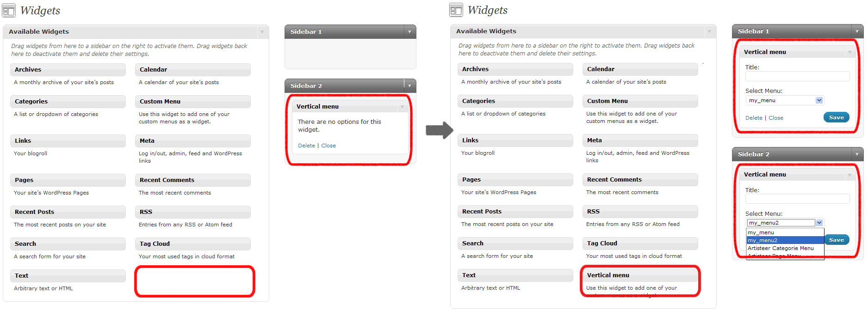Focus the Title field in right Sidebar 2
The width and height of the screenshot is (868, 311).
pos(797,199)
